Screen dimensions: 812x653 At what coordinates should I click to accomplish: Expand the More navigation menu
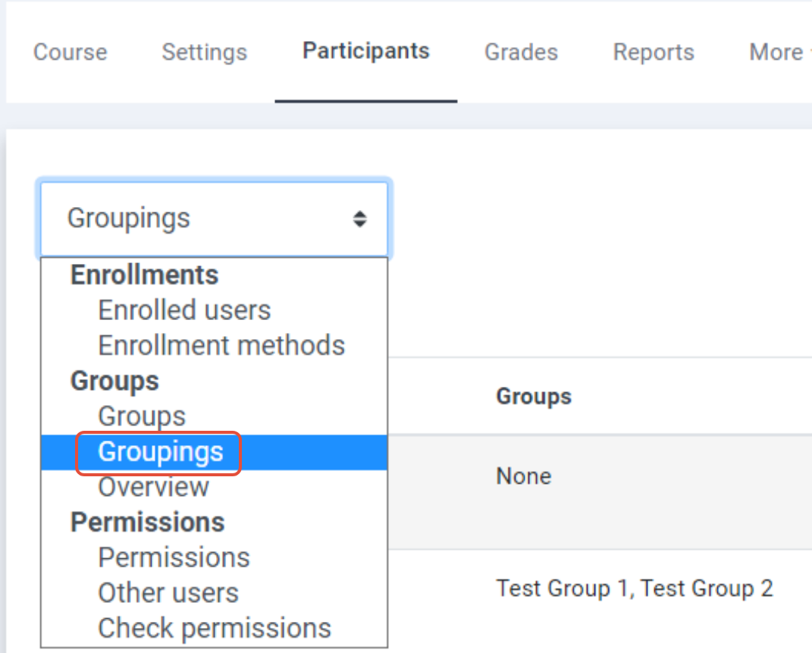(779, 52)
